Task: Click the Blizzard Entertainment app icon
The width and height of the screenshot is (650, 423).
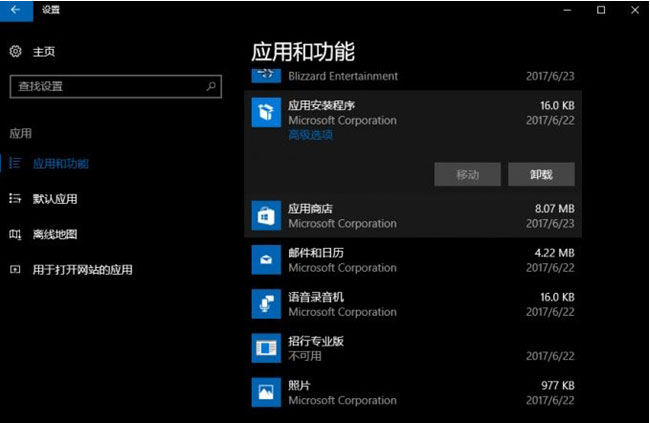Action: point(266,75)
